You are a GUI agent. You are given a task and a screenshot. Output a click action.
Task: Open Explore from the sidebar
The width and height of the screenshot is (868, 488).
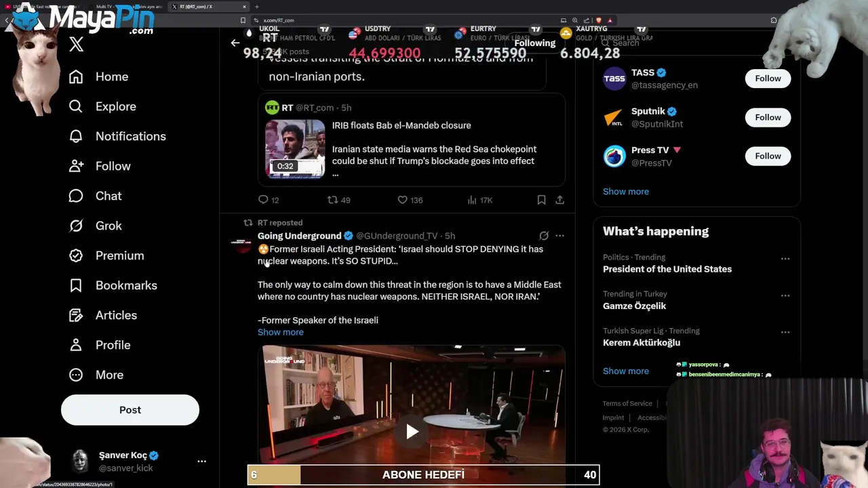coord(102,106)
